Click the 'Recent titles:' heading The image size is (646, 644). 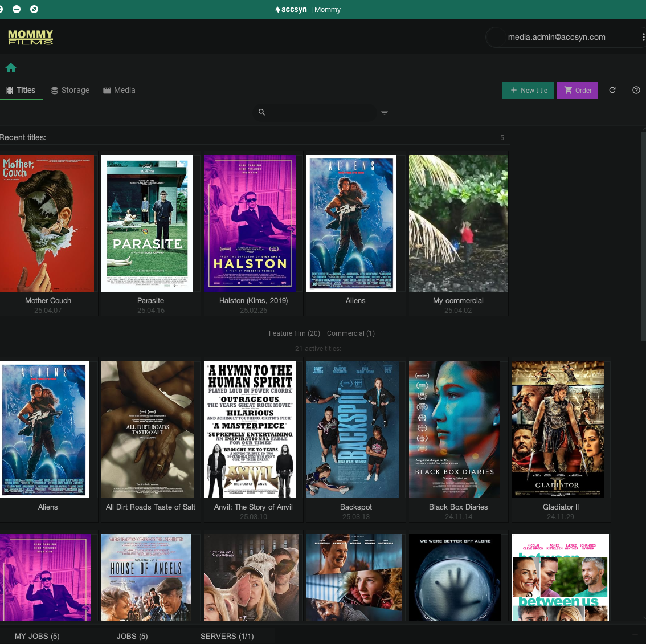click(23, 137)
